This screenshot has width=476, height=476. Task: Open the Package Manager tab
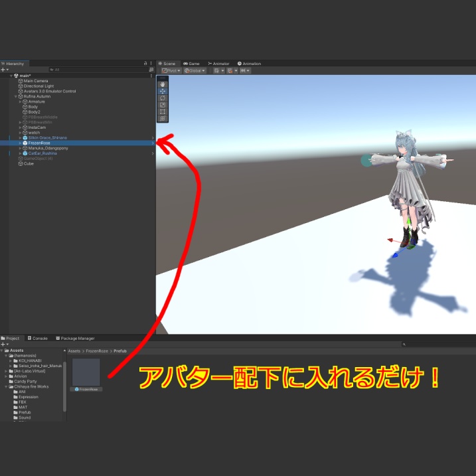(75, 338)
